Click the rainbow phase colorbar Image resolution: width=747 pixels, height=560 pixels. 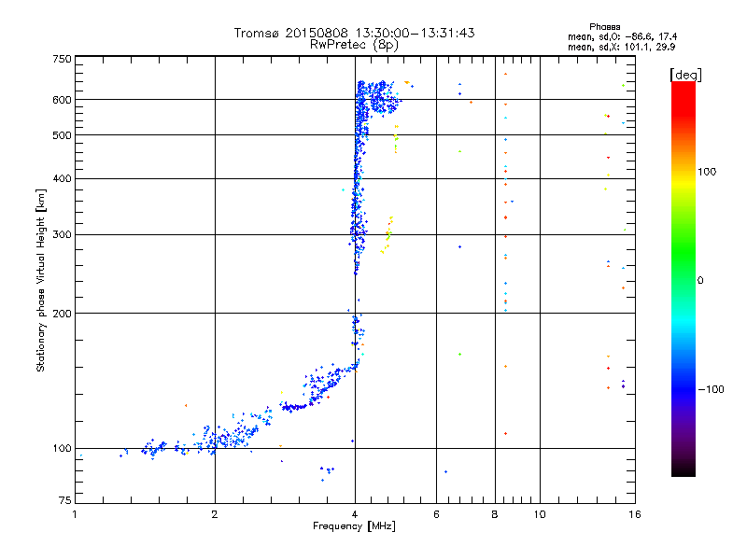click(684, 278)
